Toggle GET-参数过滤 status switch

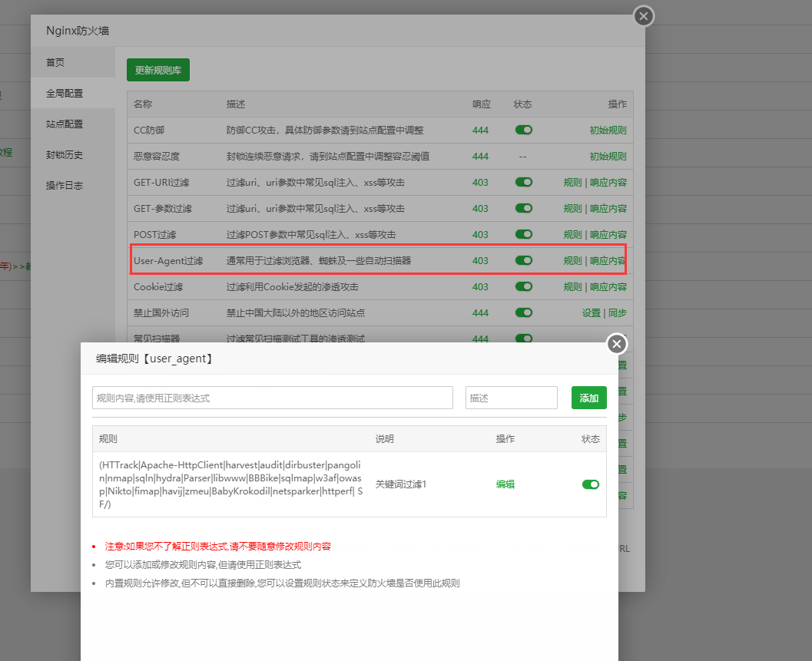click(x=524, y=208)
